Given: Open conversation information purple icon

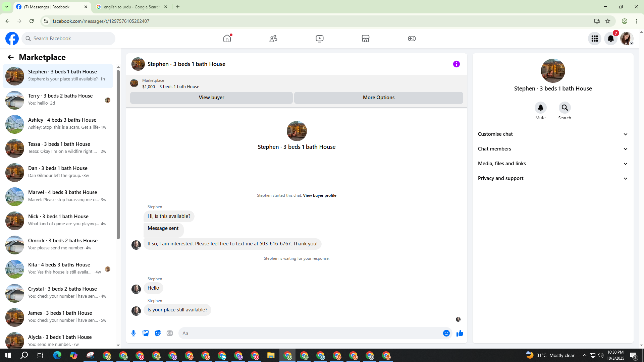Looking at the screenshot, I should click(457, 64).
